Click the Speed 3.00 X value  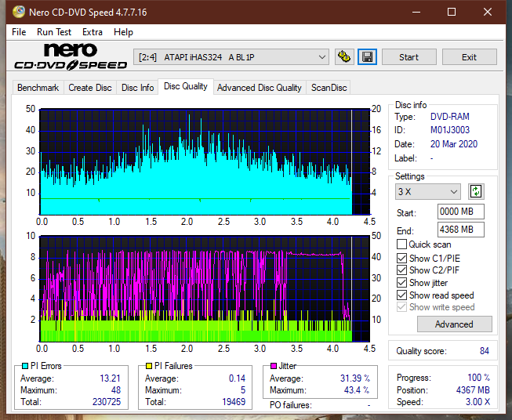[478, 402]
